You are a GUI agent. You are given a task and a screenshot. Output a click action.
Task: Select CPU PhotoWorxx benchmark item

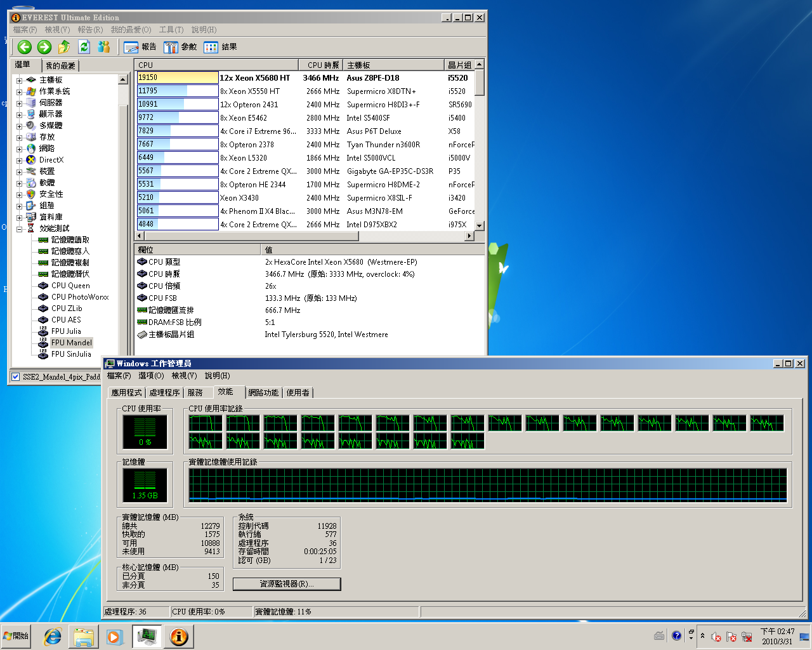(80, 297)
